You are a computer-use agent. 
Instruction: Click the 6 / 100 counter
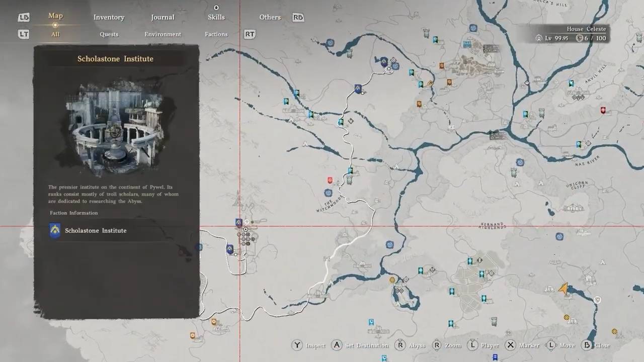tap(595, 38)
